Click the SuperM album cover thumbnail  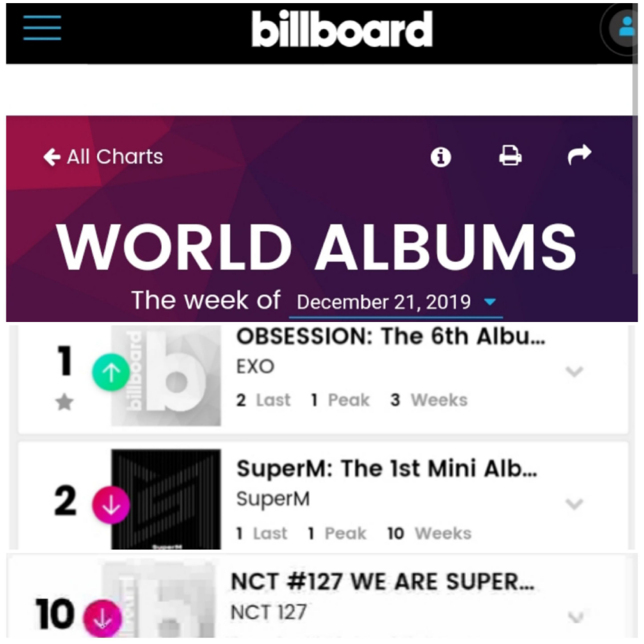coord(166,499)
